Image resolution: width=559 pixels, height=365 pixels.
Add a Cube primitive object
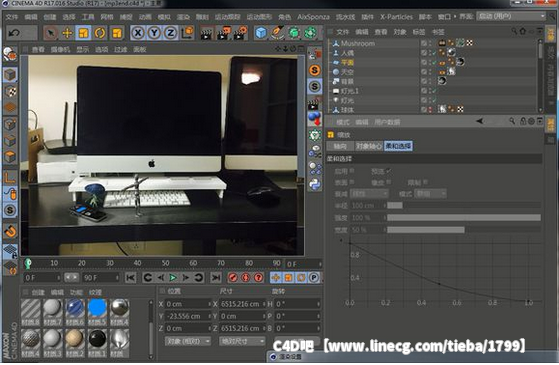pos(261,33)
